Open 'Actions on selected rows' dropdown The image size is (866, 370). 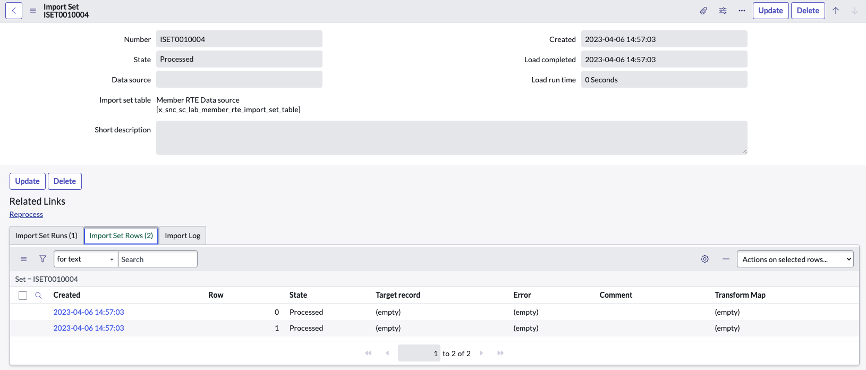coord(795,259)
